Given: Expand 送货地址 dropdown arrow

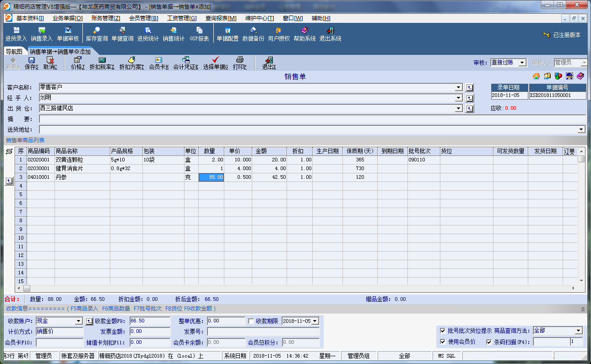Looking at the screenshot, I should (x=582, y=129).
